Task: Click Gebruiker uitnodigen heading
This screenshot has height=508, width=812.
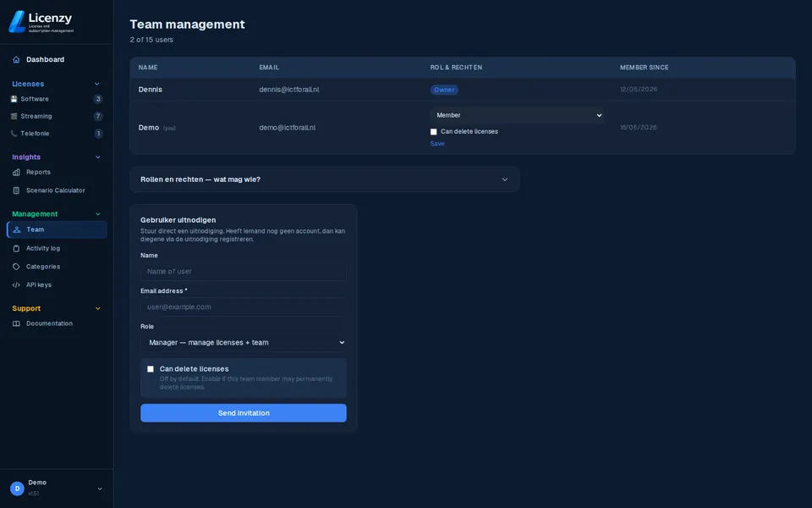Action: [178, 220]
